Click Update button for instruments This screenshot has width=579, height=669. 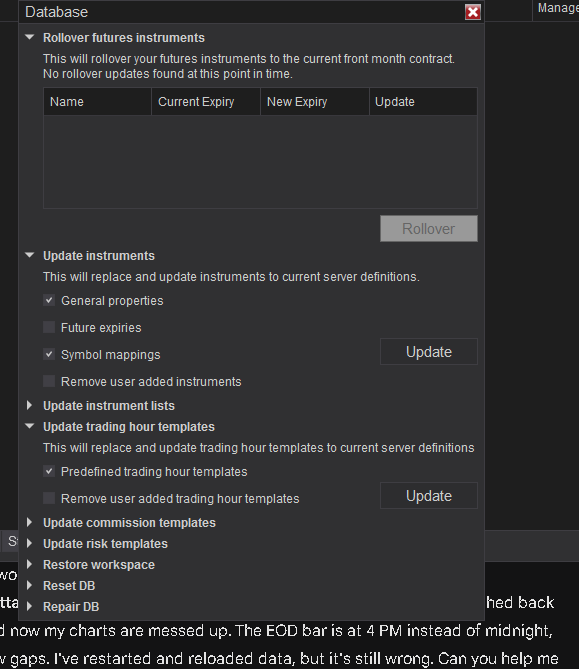429,352
